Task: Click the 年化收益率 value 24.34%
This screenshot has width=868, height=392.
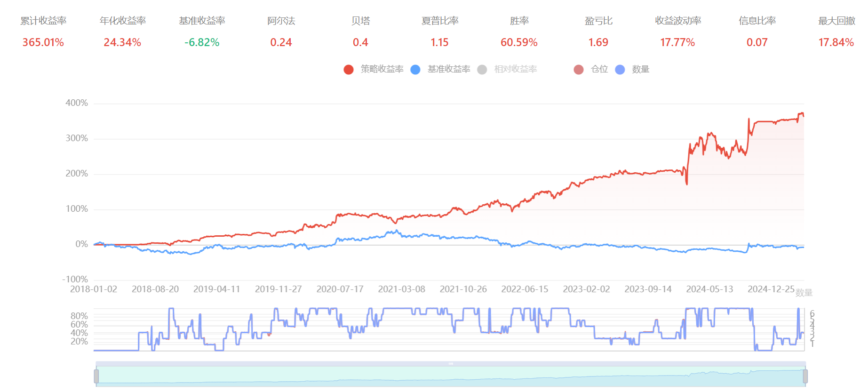Action: click(x=122, y=42)
